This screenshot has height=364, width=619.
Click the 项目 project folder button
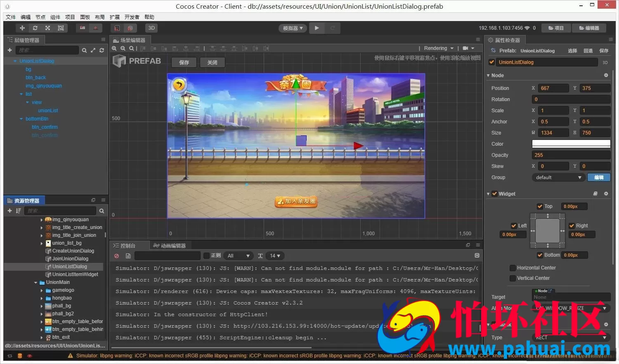(556, 28)
